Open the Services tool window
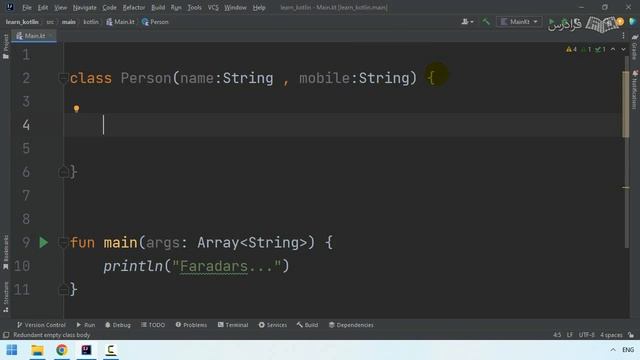640x360 pixels. click(x=273, y=325)
